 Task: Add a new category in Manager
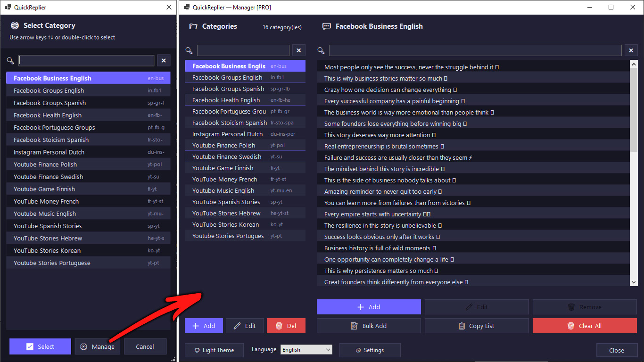coord(204,326)
